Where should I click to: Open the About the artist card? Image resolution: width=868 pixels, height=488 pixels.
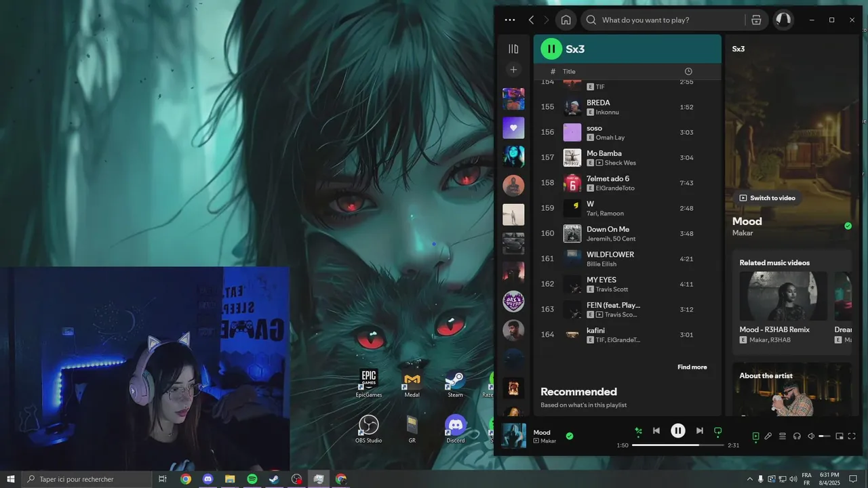tap(792, 390)
